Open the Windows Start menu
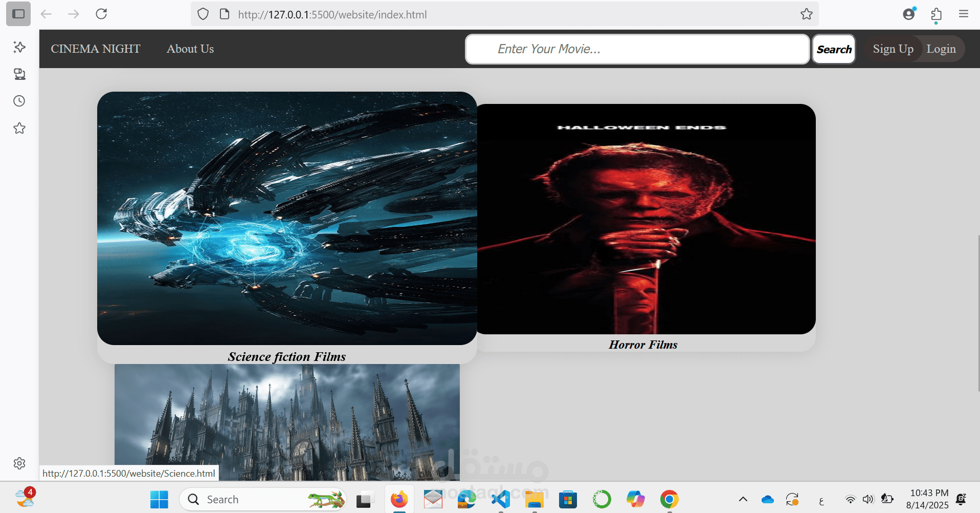The width and height of the screenshot is (980, 513). click(159, 499)
